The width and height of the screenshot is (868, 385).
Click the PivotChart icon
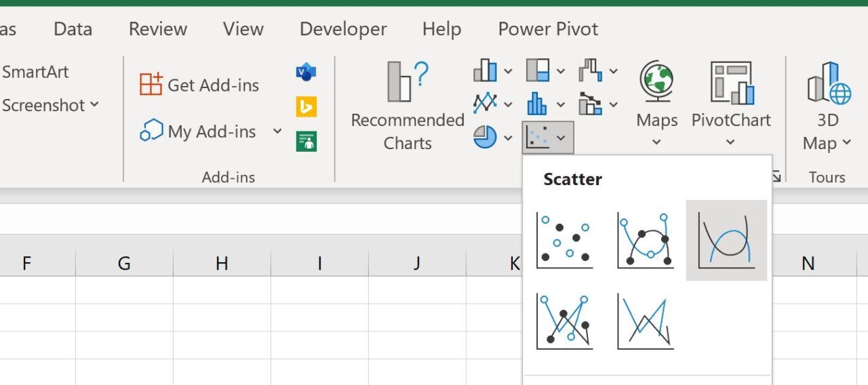point(731,82)
